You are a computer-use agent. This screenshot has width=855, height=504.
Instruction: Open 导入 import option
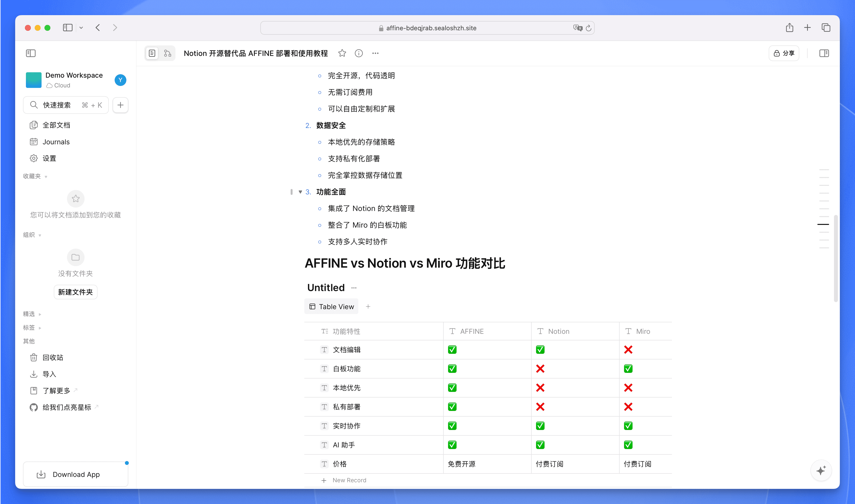click(x=76, y=374)
